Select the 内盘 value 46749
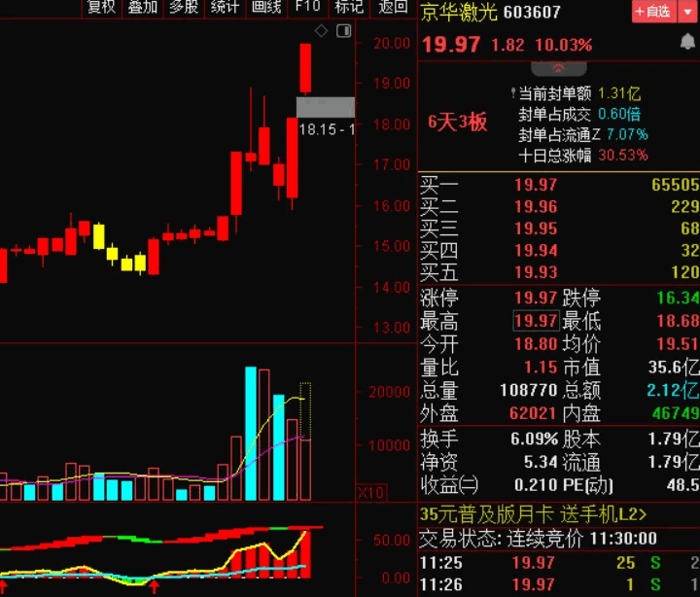Image resolution: width=700 pixels, height=597 pixels. pos(676,413)
